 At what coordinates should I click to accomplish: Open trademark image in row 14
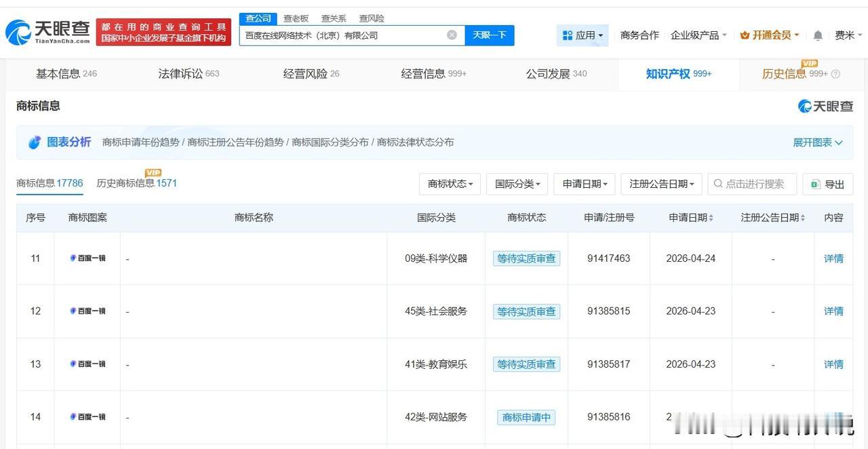tap(87, 417)
